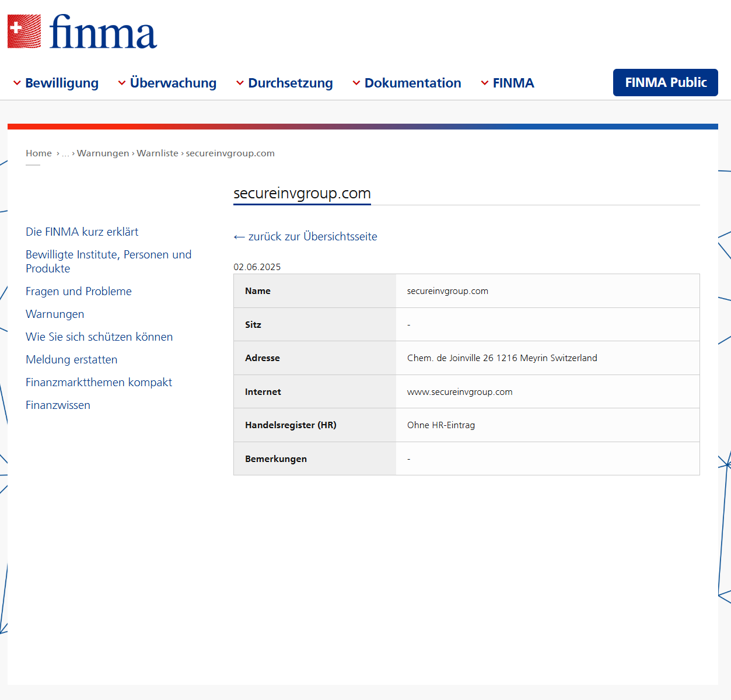Open Bewilligte Institute, Personen und Produkte
Screen dimensions: 731x700
109,261
